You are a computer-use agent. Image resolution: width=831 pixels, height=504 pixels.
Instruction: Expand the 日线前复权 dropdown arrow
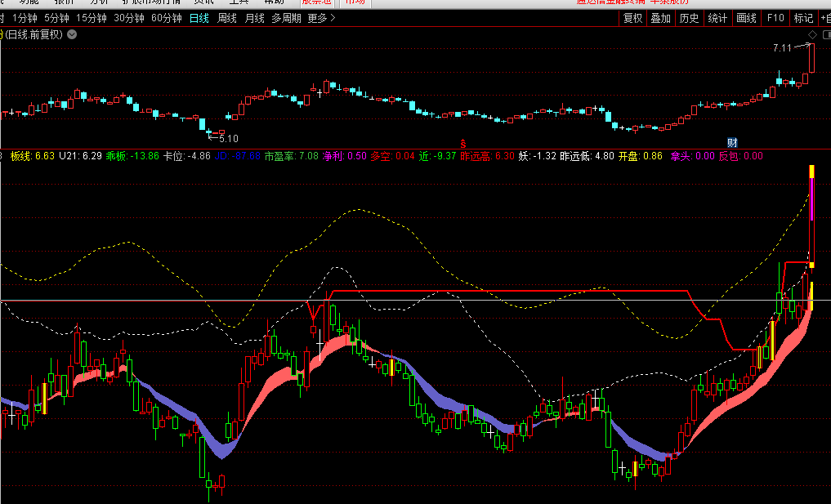tap(72, 34)
